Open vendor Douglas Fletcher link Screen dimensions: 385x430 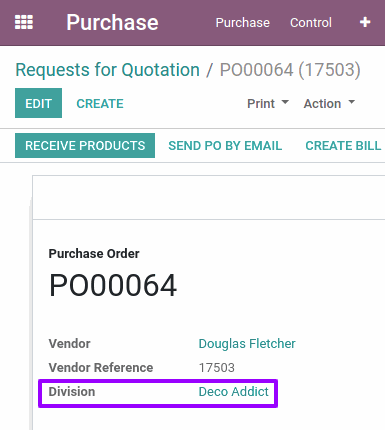pos(247,344)
